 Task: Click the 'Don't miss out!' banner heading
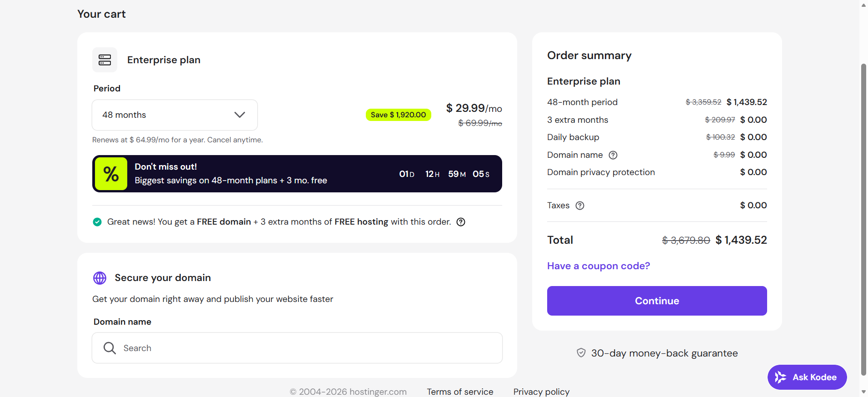(x=166, y=167)
